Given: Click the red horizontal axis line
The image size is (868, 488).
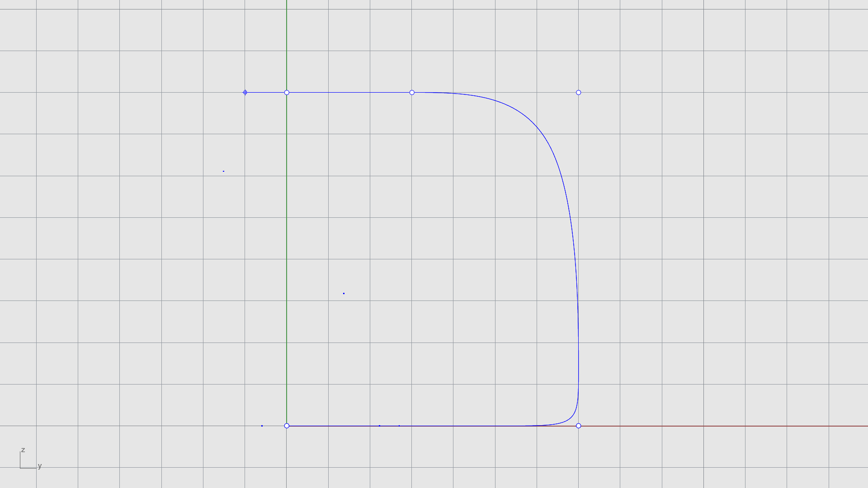Looking at the screenshot, I should coord(723,426).
